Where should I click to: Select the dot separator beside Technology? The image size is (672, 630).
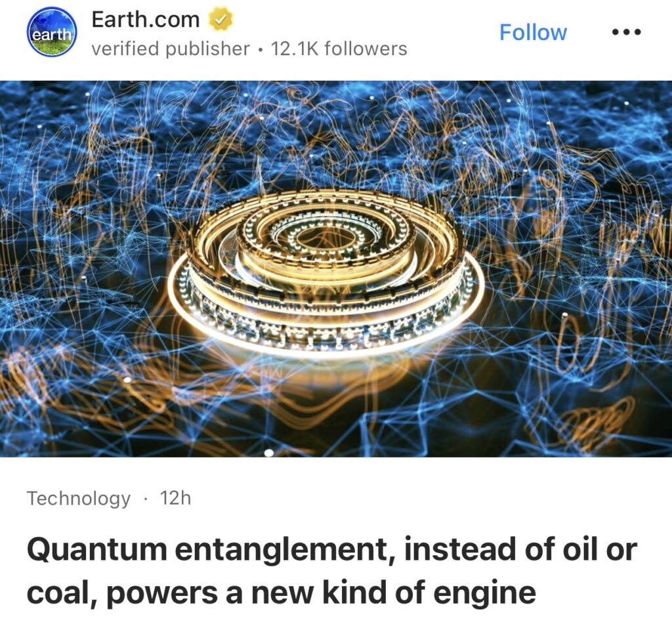(x=146, y=499)
